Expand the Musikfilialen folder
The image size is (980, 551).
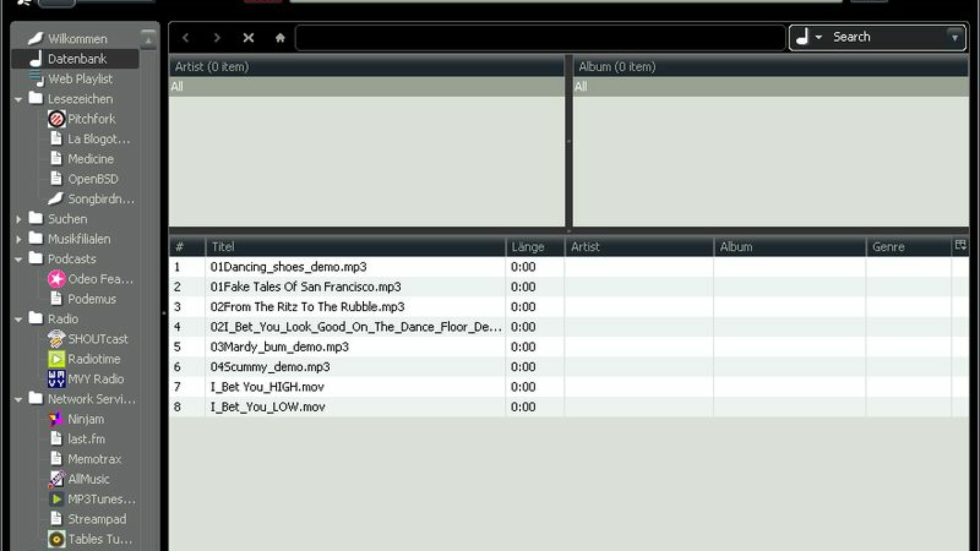pyautogui.click(x=18, y=239)
